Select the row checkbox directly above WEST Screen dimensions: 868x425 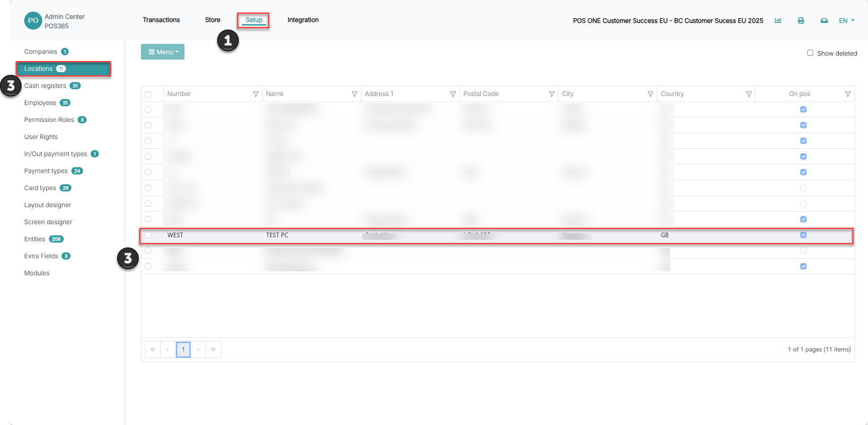148,219
